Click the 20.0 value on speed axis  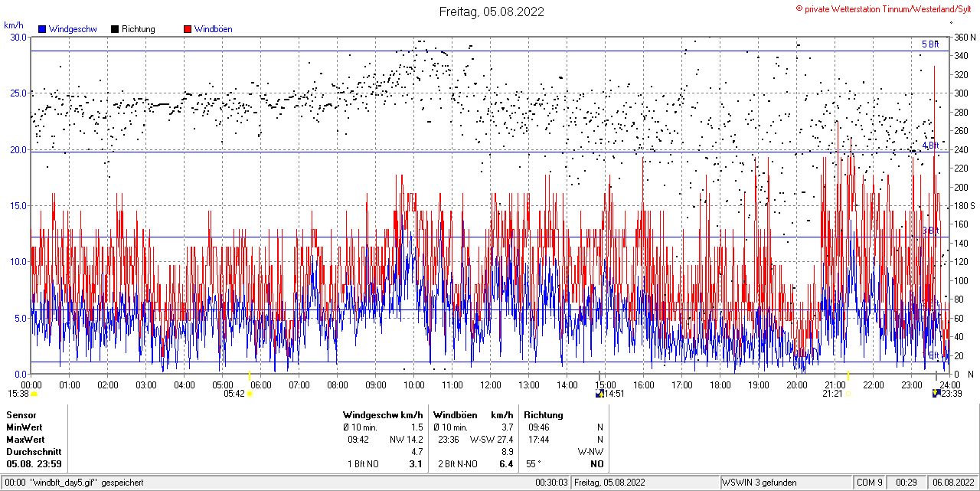click(x=18, y=149)
